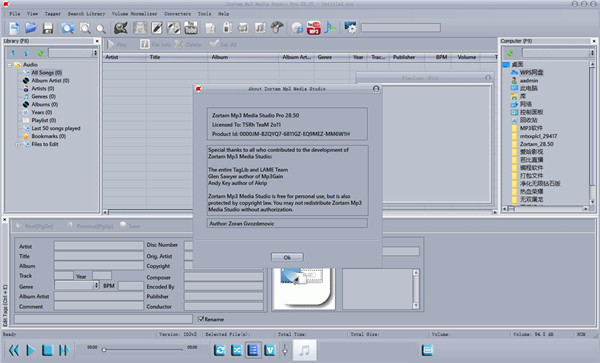Click the volume slider knob
The height and width of the screenshot is (363, 600).
click(285, 350)
